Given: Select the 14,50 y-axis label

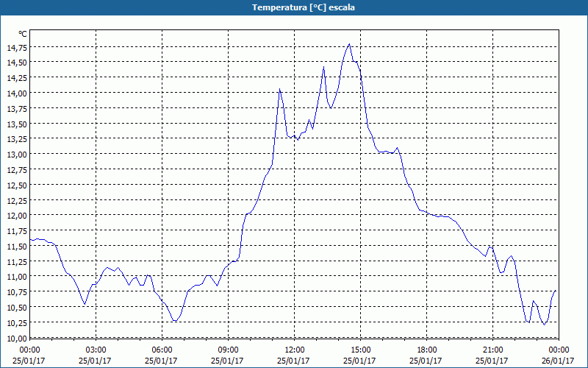Looking at the screenshot, I should 17,63.
